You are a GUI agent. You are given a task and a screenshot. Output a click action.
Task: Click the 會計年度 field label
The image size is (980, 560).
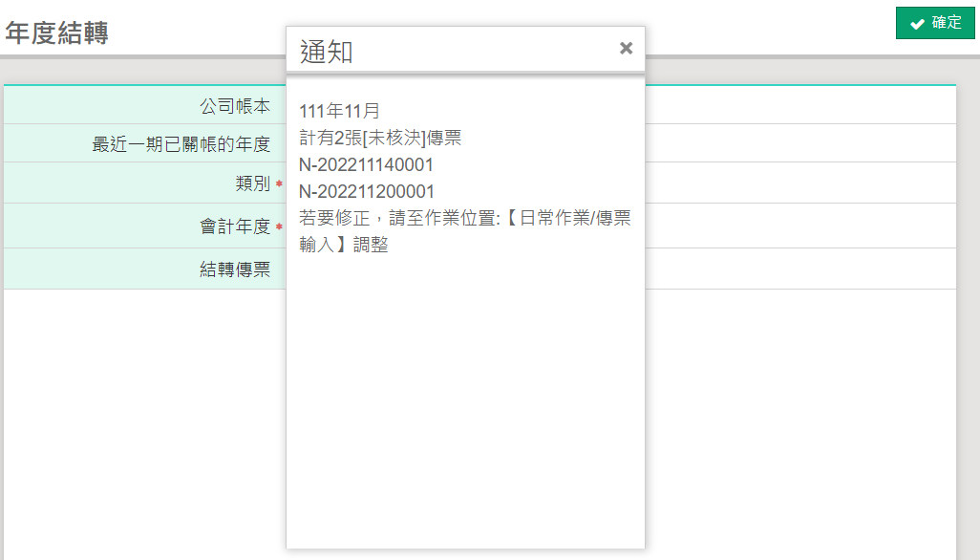tap(235, 226)
